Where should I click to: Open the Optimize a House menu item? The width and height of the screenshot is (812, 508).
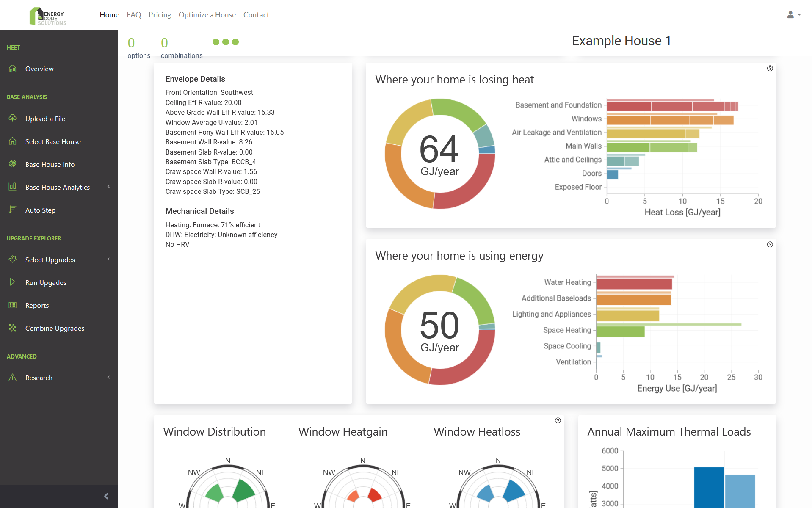pyautogui.click(x=207, y=14)
